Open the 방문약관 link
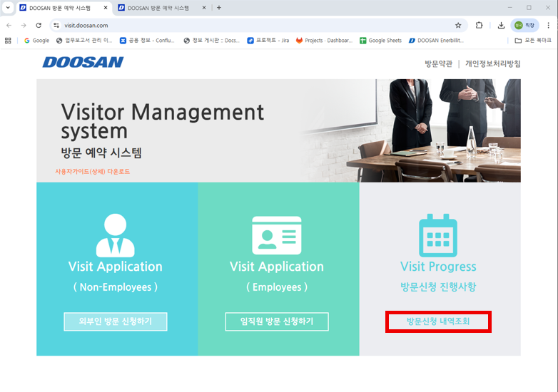The width and height of the screenshot is (558, 392). 438,63
